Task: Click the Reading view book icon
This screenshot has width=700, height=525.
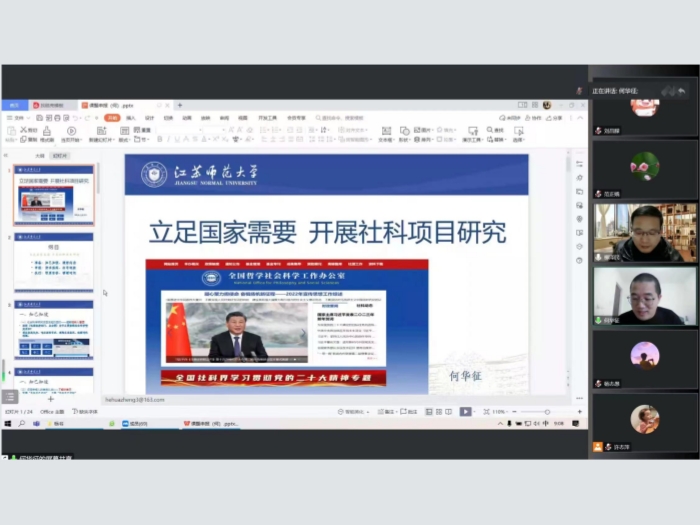Action: click(x=449, y=412)
